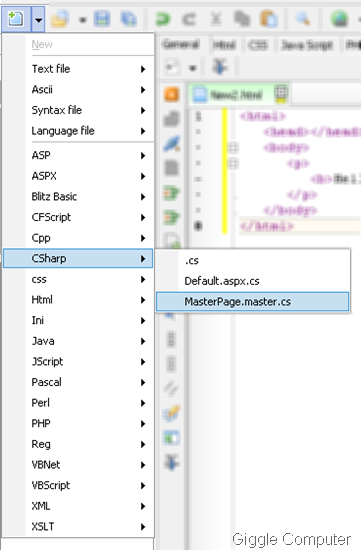361x550 pixels.
Task: Click the Find magnifier icon
Action: pos(303,18)
